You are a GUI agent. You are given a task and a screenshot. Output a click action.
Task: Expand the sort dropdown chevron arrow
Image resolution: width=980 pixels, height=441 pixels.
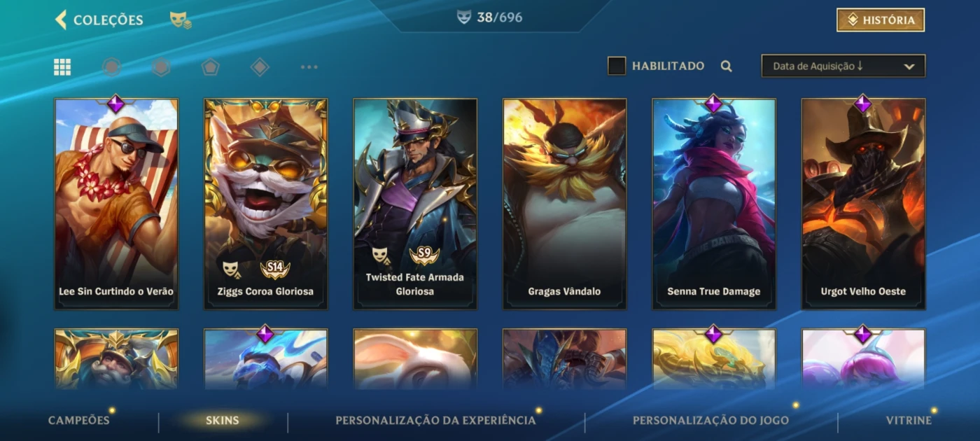coord(909,66)
